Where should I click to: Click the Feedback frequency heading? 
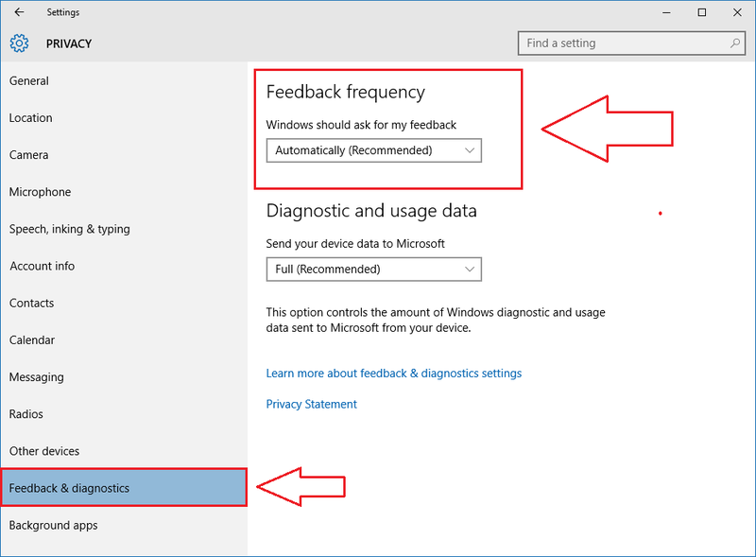click(x=346, y=92)
